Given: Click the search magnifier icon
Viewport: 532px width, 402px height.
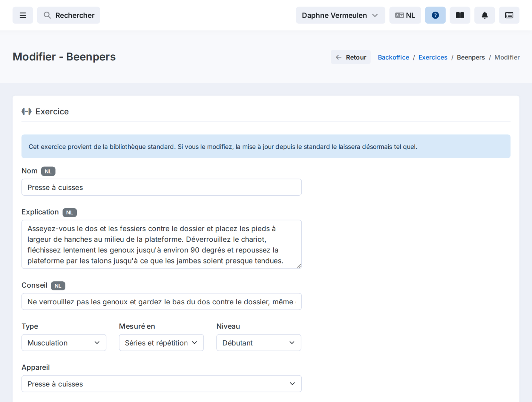Looking at the screenshot, I should 47,15.
